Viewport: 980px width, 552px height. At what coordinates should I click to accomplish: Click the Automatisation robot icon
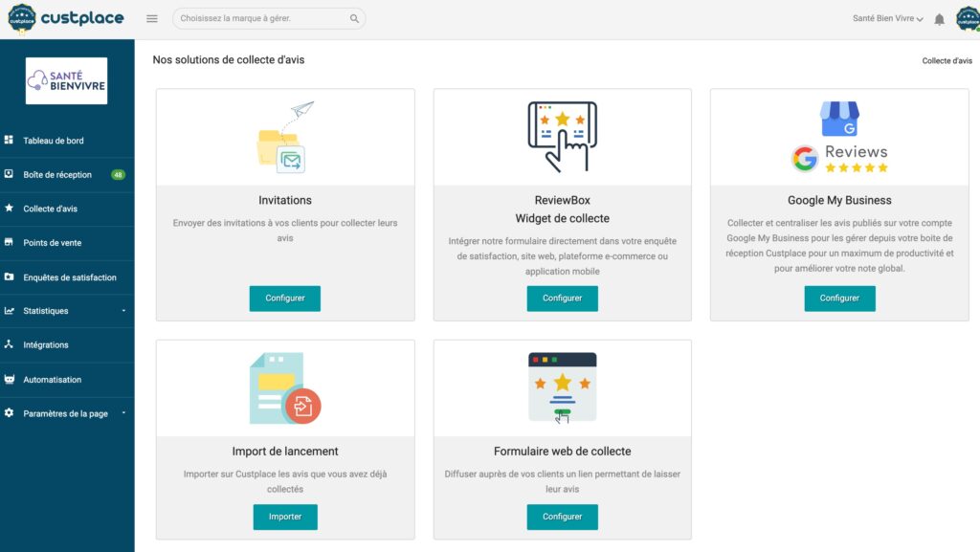11,379
